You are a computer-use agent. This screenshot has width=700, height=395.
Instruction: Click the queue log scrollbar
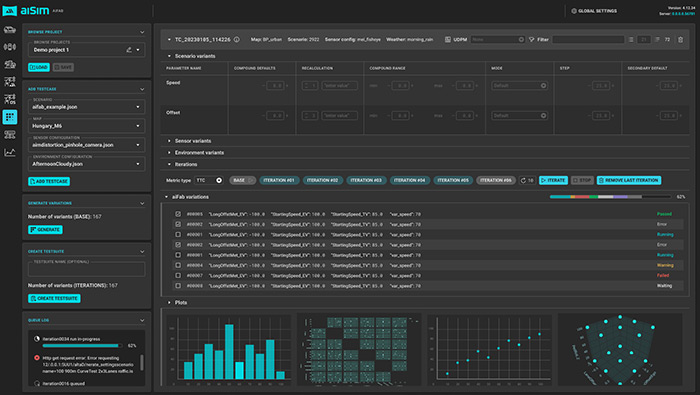click(142, 362)
